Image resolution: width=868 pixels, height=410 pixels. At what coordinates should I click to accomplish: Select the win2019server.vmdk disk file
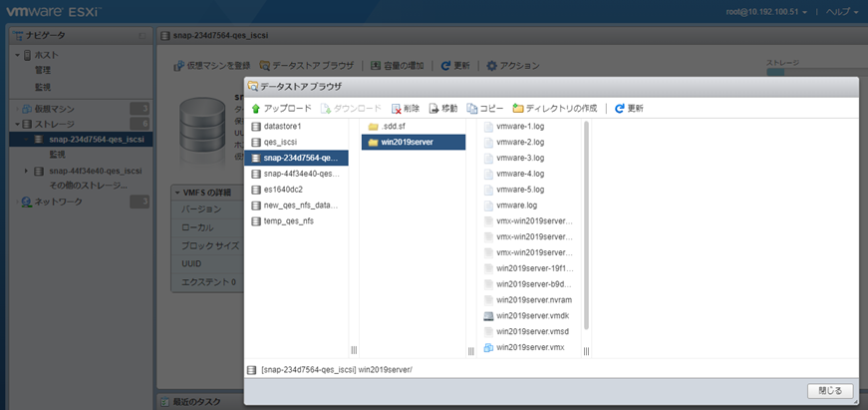[x=530, y=316]
